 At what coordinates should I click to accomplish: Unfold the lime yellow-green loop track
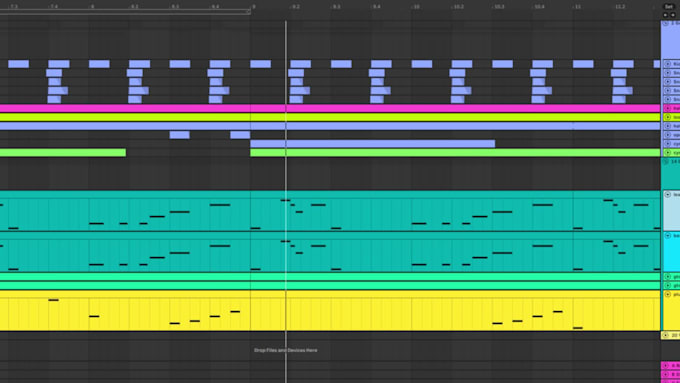668,117
